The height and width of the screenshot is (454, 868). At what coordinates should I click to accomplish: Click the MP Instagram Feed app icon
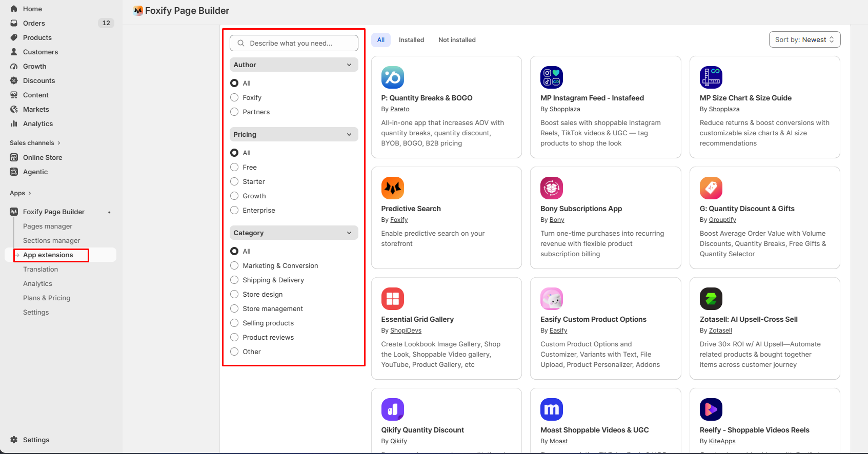click(x=552, y=77)
